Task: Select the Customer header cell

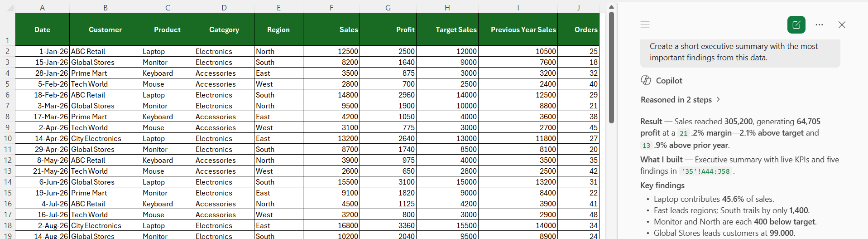Action: (x=106, y=29)
